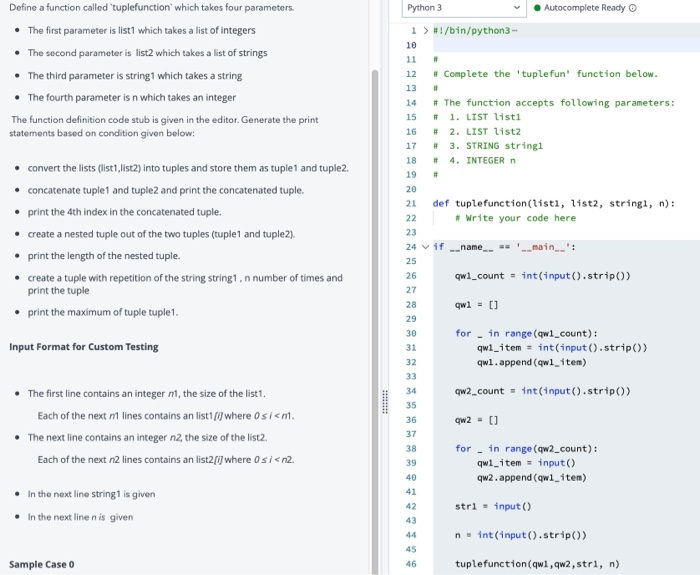700x575 pixels.
Task: Click the 'qw2_count = int(input().strip())' line
Action: click(542, 391)
